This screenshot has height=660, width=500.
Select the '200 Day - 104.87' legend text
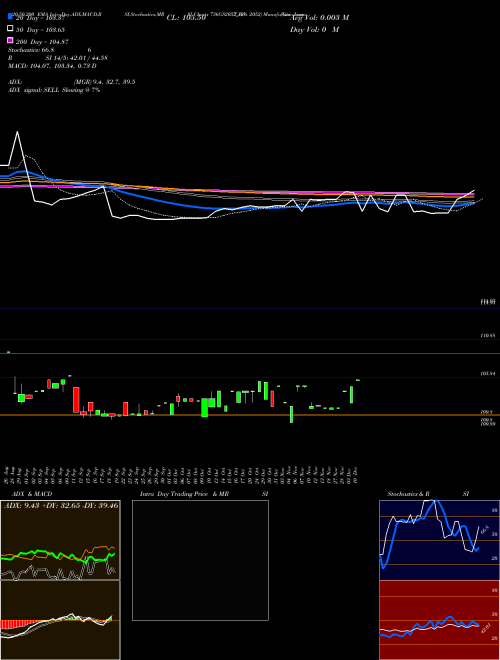pos(43,42)
